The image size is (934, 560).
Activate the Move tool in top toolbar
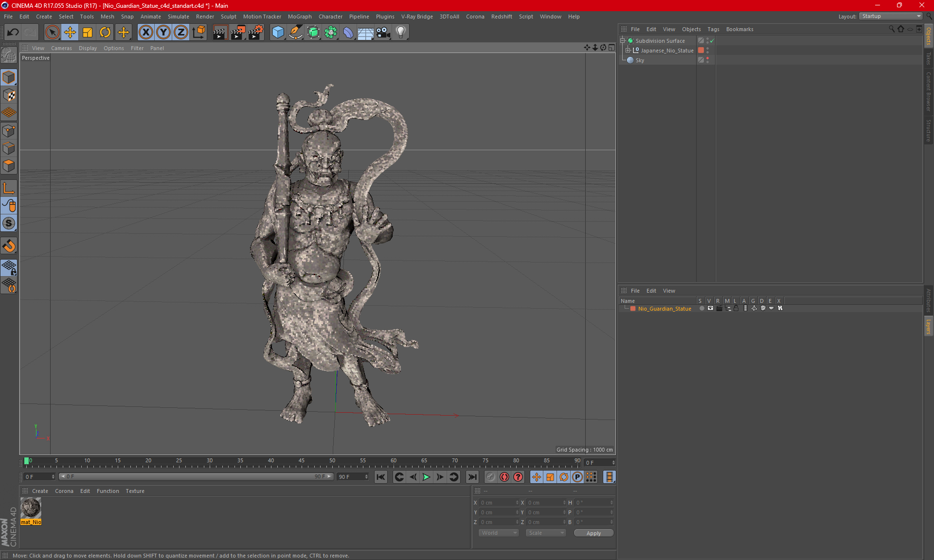70,33
